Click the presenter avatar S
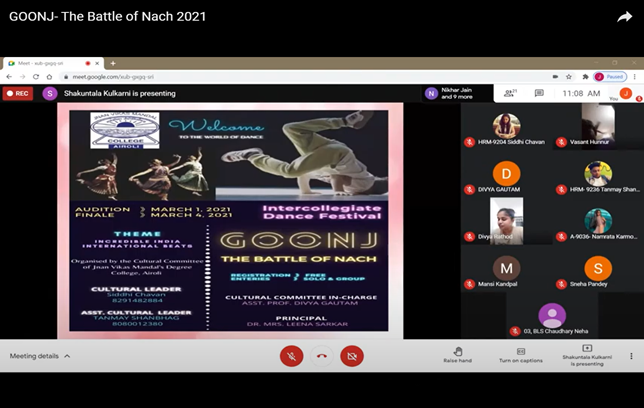Viewport: 644px width, 408px height. tap(50, 93)
